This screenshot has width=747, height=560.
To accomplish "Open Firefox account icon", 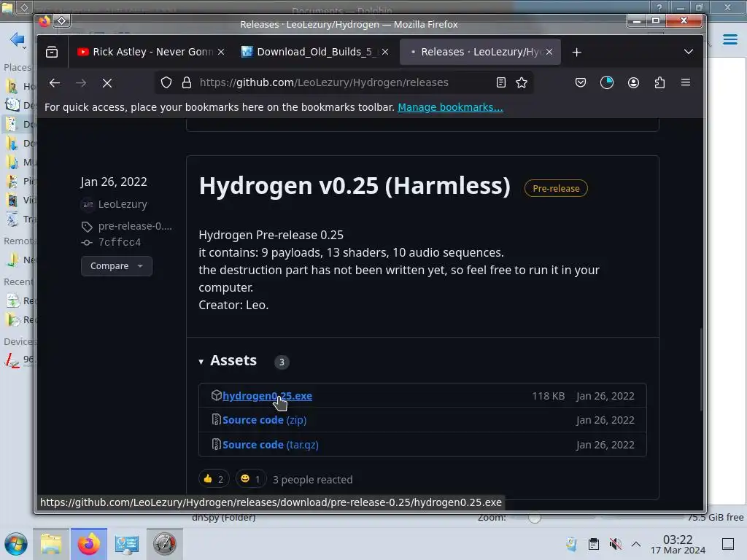I will [x=633, y=82].
